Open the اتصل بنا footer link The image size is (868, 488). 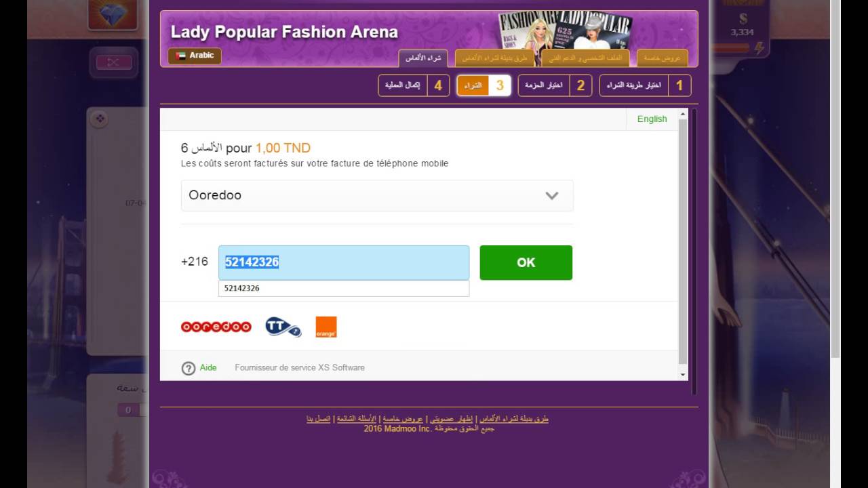[319, 419]
